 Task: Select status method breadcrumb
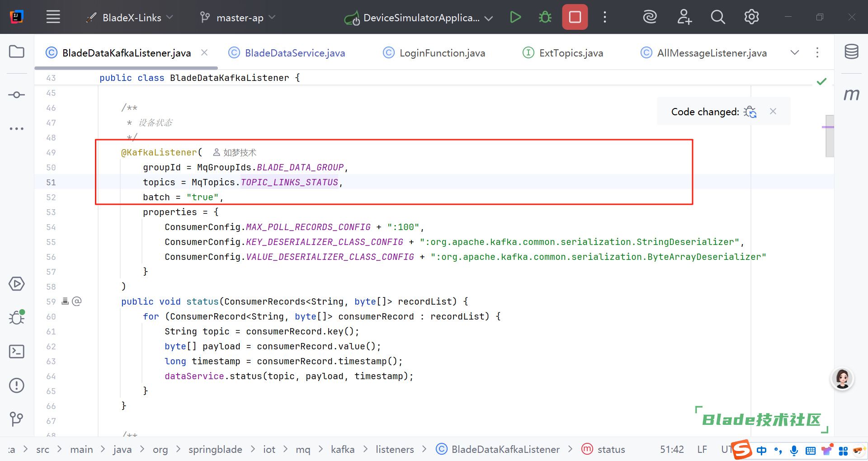[x=603, y=449]
